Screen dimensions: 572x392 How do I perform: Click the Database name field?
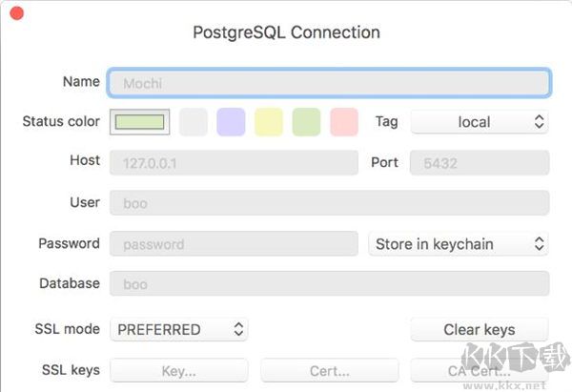point(329,284)
